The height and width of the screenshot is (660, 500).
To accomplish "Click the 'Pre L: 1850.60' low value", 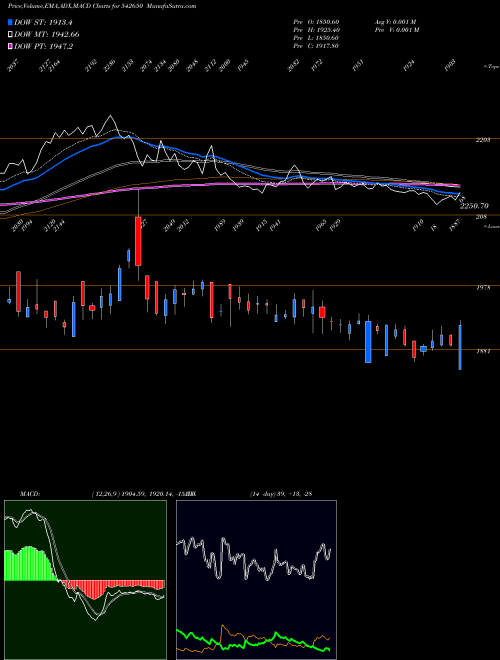I will [316, 38].
